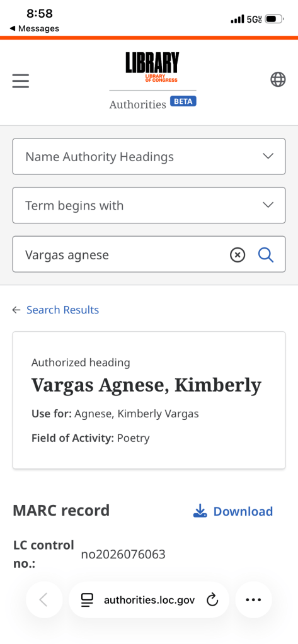This screenshot has height=644, width=298.
Task: Expand the Name Authority Headings dropdown
Action: (149, 157)
